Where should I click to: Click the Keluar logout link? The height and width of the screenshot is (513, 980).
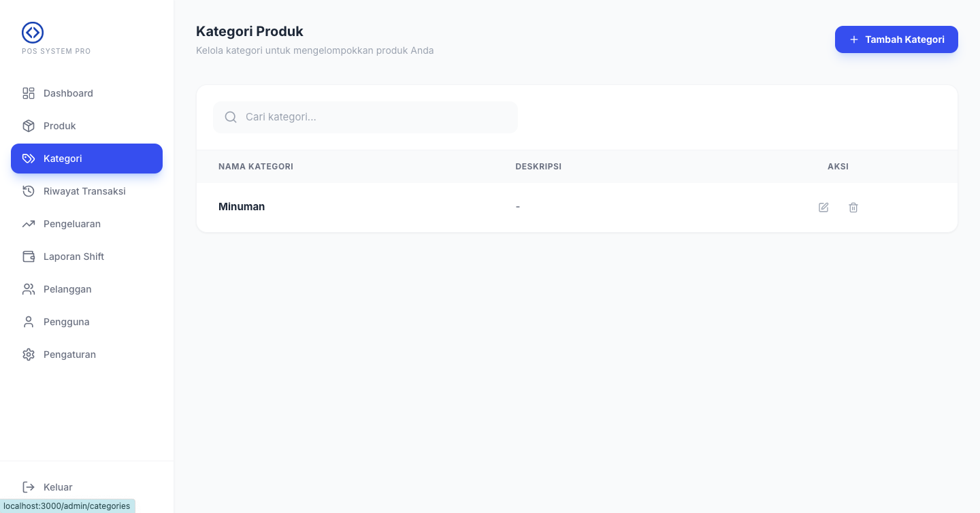[58, 487]
